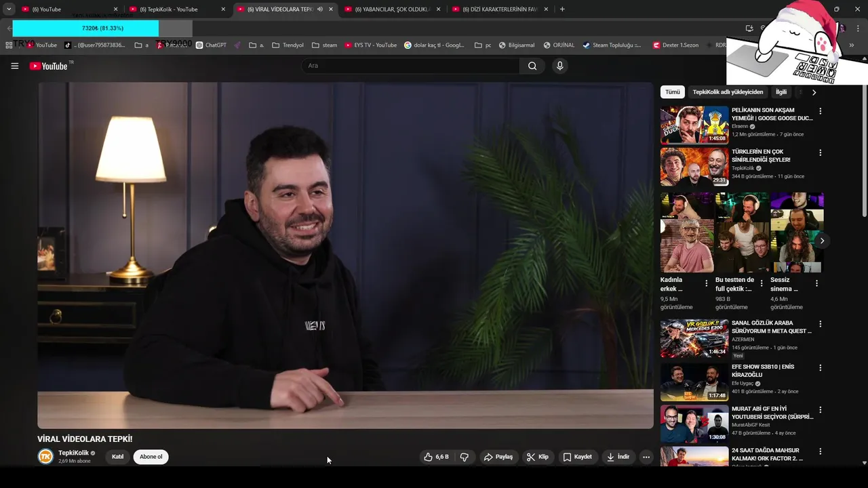Click the main video player
The height and width of the screenshot is (488, 868).
click(x=345, y=256)
